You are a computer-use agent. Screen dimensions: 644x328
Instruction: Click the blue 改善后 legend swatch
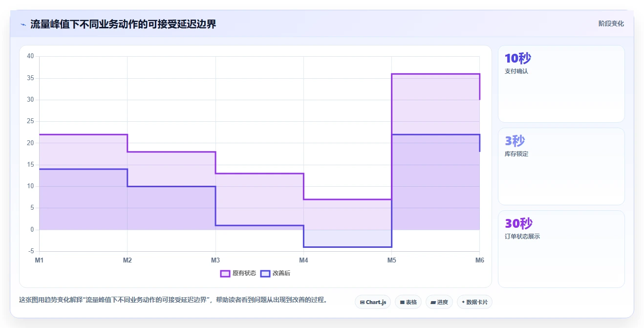click(265, 273)
